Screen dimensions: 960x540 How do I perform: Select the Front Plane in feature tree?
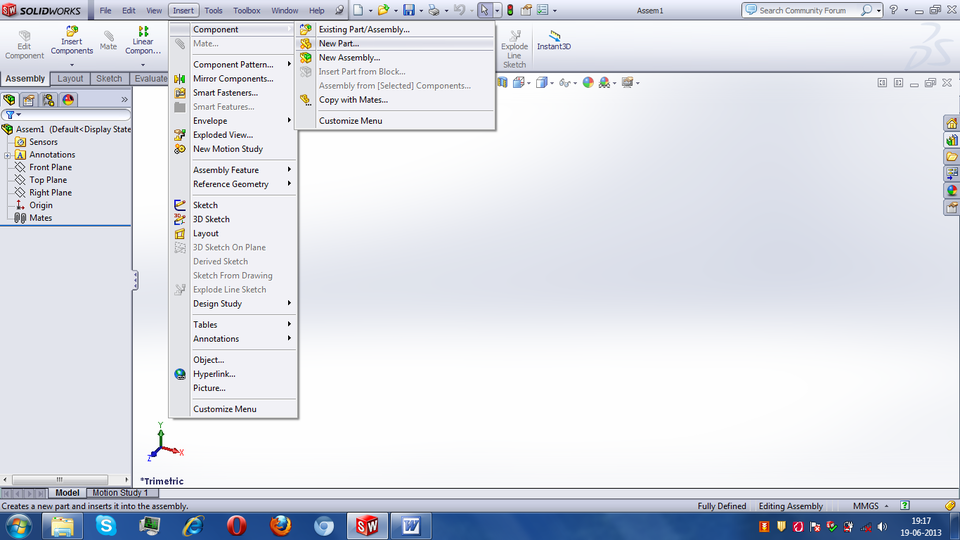tap(50, 167)
